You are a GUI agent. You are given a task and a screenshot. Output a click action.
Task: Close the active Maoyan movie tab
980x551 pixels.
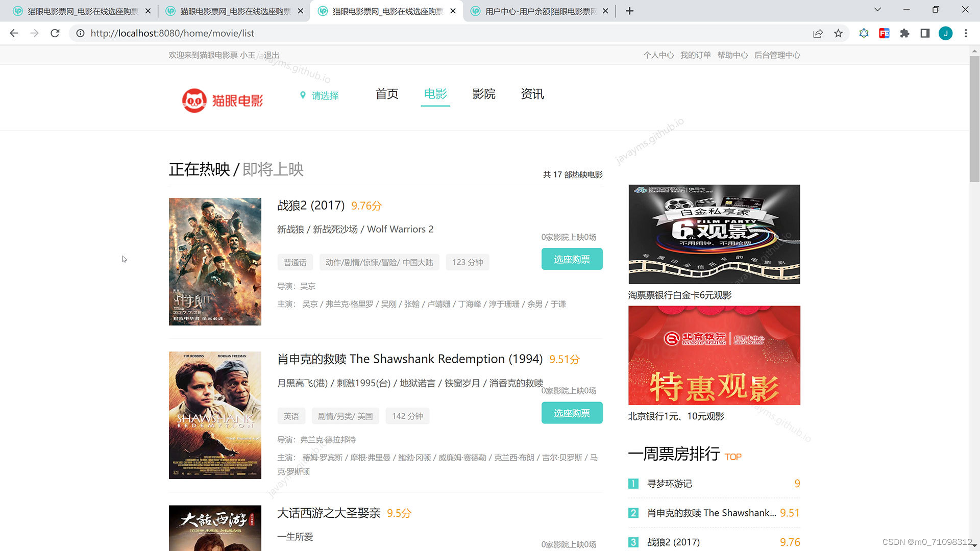(x=453, y=11)
